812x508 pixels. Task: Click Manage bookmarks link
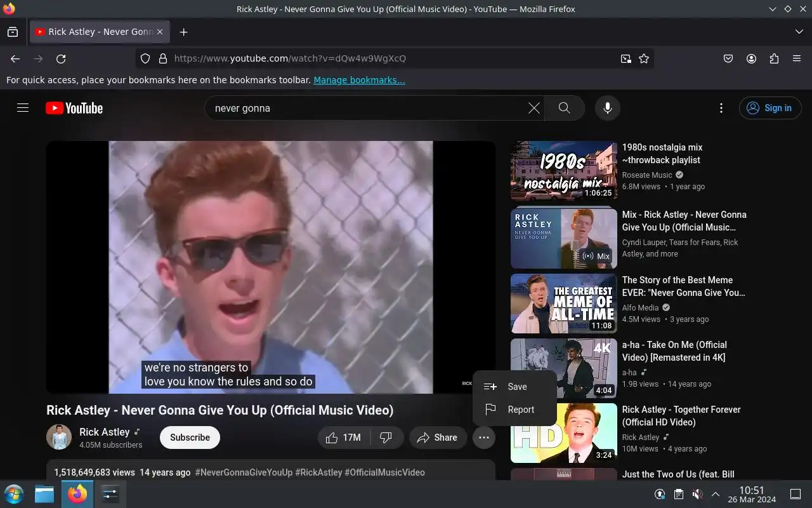coord(359,80)
